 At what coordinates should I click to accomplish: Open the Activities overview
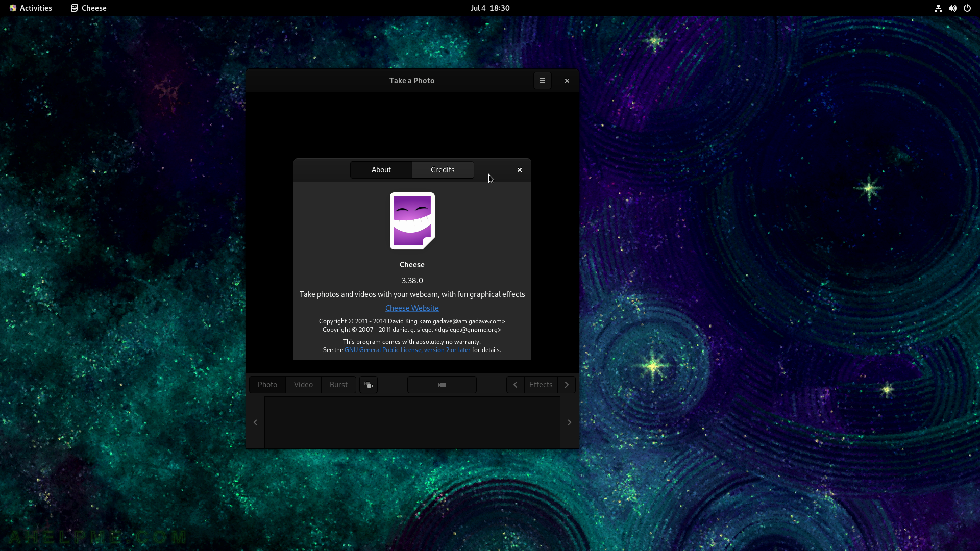(x=31, y=8)
